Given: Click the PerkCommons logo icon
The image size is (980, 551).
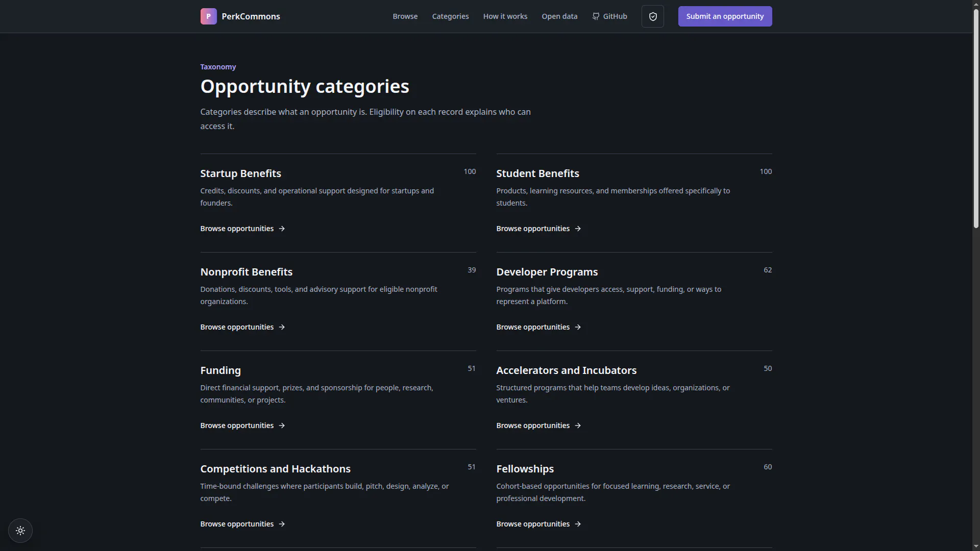Looking at the screenshot, I should pos(208,16).
